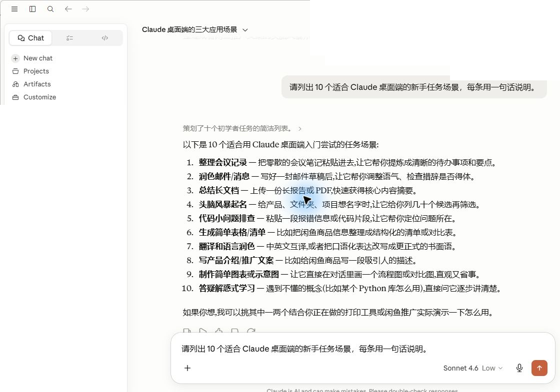Viewport: 560px width, 392px height.
Task: Start a New chat
Action: pos(38,58)
